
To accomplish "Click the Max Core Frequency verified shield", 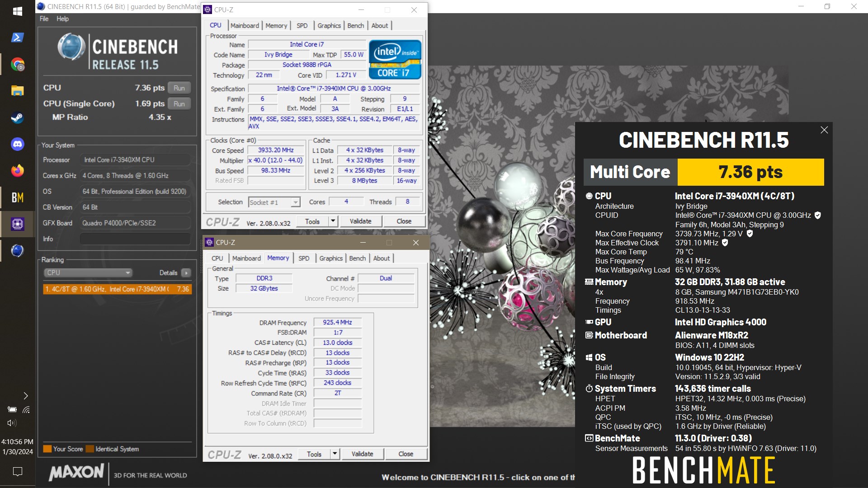I will 750,234.
